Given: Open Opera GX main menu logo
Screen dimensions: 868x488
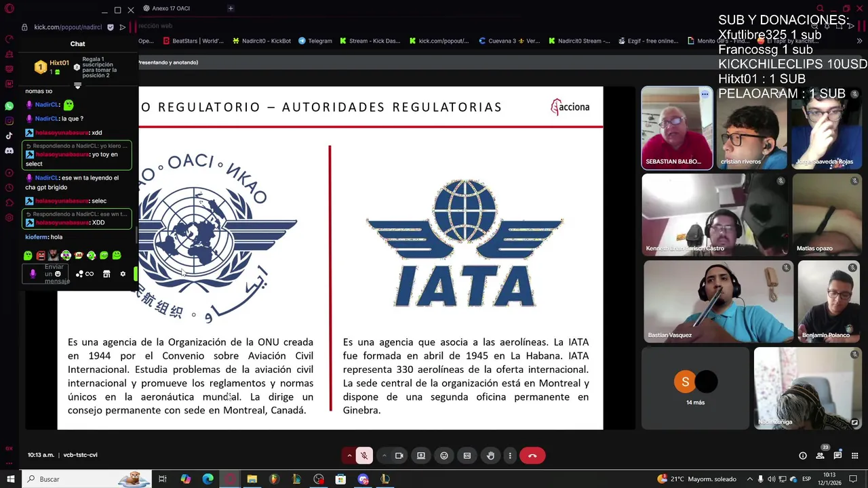Looking at the screenshot, I should [9, 9].
